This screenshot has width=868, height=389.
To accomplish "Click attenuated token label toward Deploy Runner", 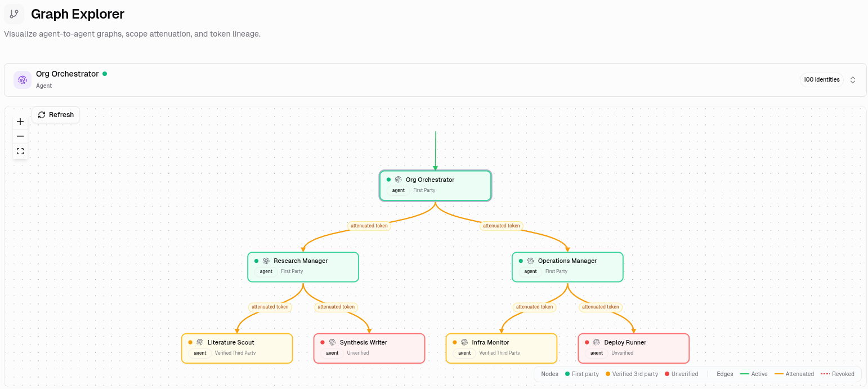I will click(601, 307).
